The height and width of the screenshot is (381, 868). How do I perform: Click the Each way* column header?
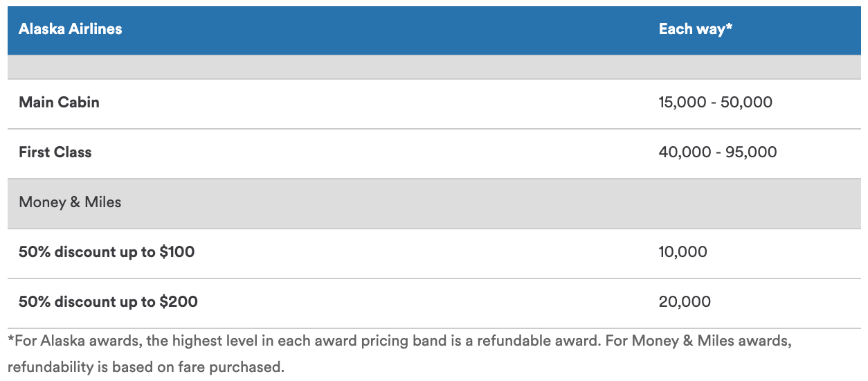pos(695,29)
